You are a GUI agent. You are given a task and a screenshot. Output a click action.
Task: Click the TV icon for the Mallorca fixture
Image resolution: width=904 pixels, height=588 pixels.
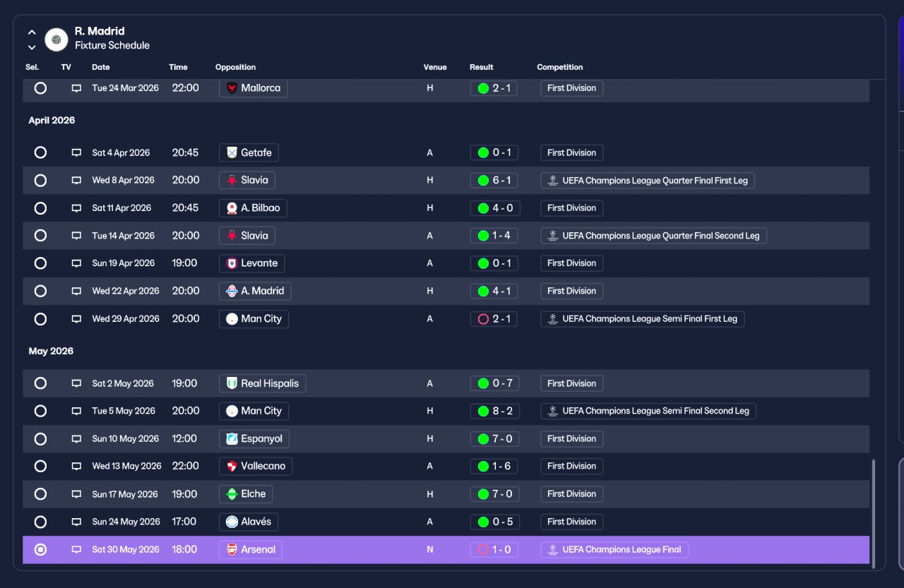[76, 88]
